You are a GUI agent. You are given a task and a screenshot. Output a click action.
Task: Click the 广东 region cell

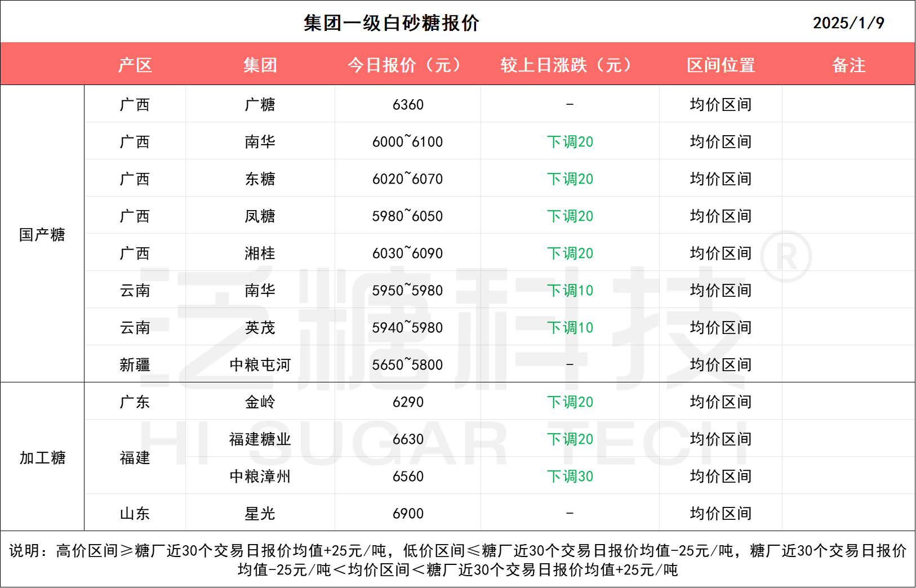pyautogui.click(x=135, y=402)
